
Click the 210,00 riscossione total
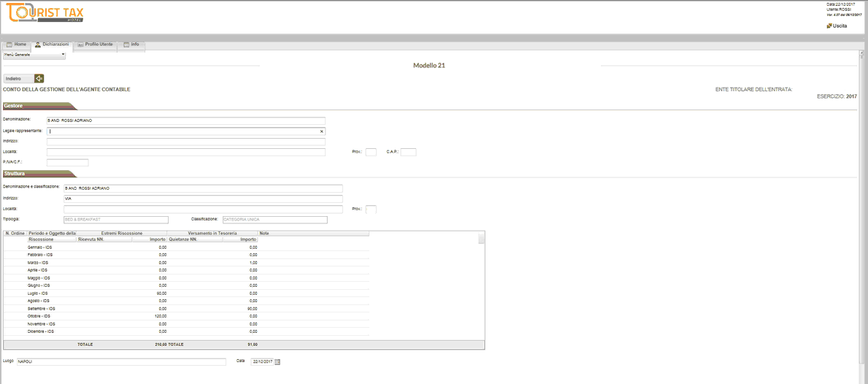click(x=160, y=344)
